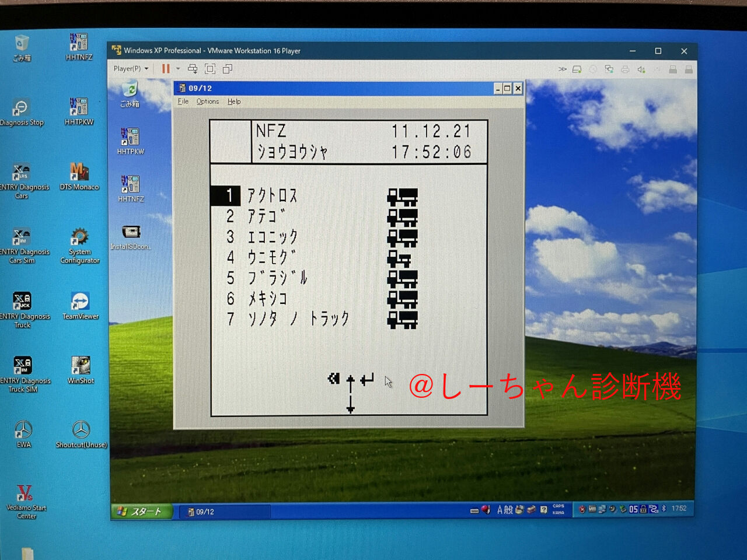Expand the dropdown arrow beside pause button
Viewport: 747px width, 560px height.
pyautogui.click(x=177, y=68)
